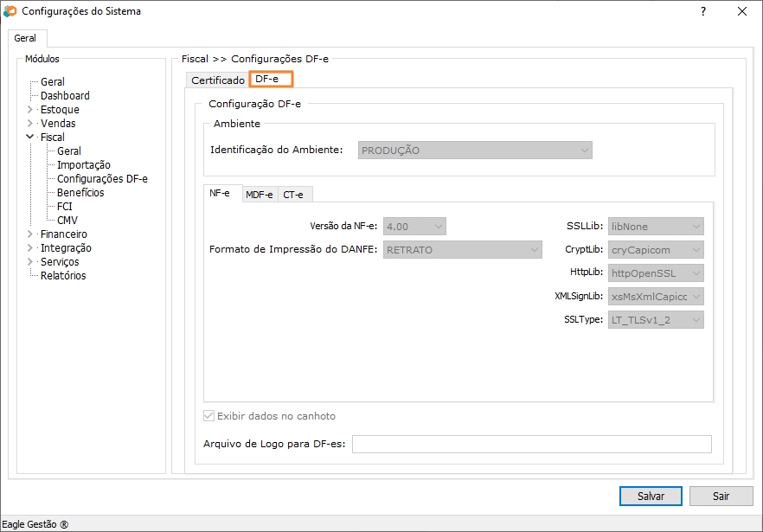
Task: Click the help question mark button
Action: tap(703, 11)
